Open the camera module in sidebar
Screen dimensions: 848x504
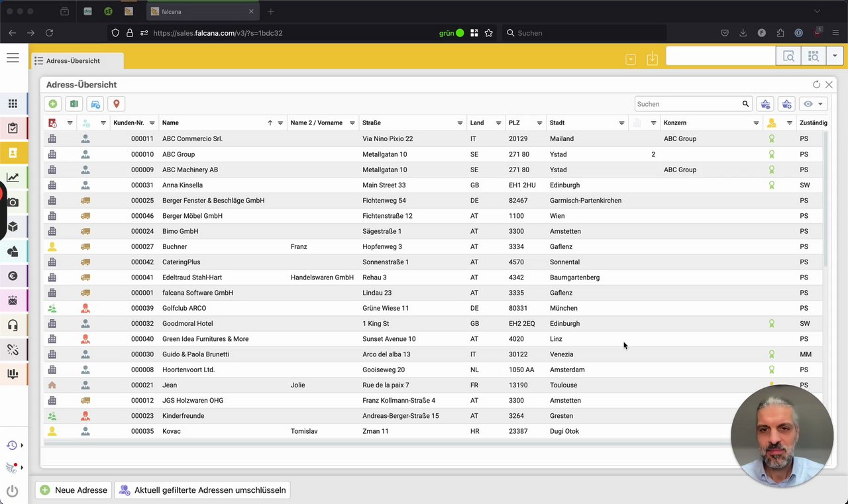click(13, 202)
